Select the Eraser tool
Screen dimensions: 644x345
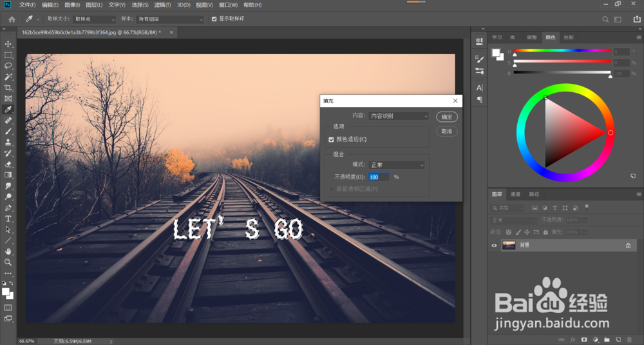point(8,164)
